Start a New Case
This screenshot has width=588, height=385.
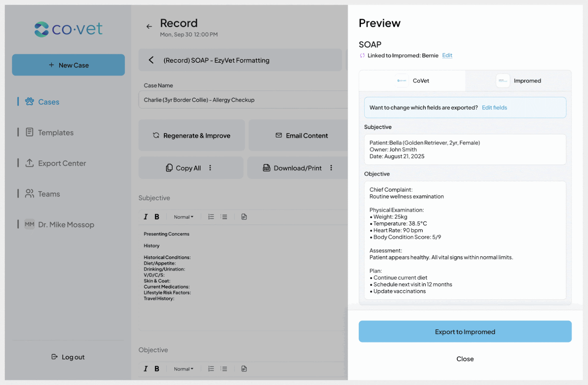coord(68,65)
